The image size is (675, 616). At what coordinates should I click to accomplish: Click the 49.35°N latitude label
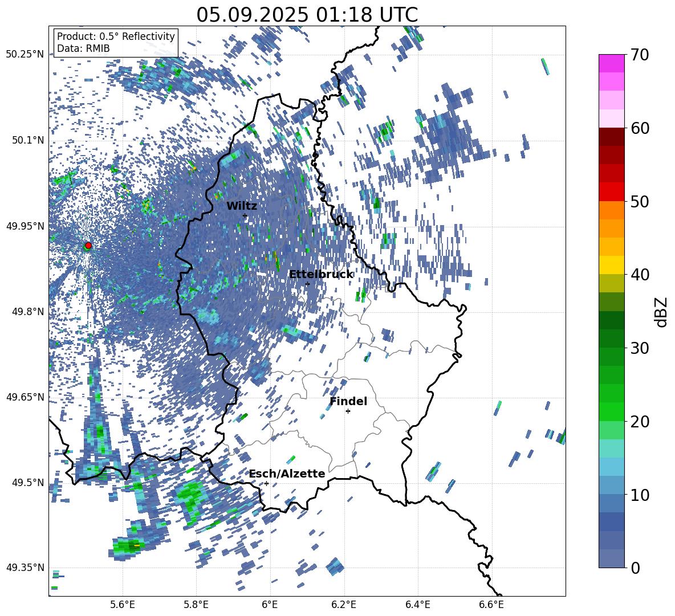(25, 568)
